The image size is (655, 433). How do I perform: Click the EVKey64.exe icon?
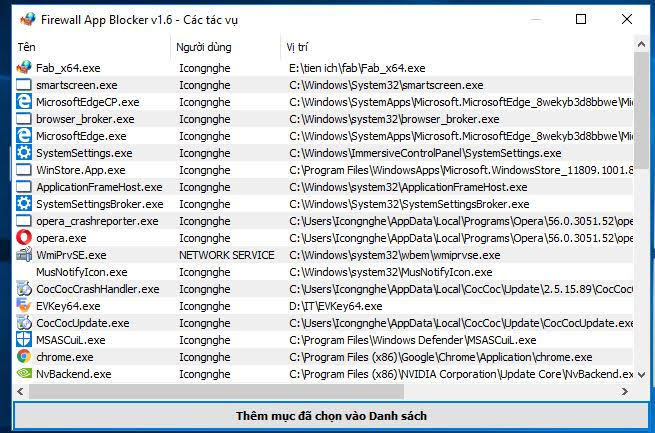pyautogui.click(x=24, y=306)
